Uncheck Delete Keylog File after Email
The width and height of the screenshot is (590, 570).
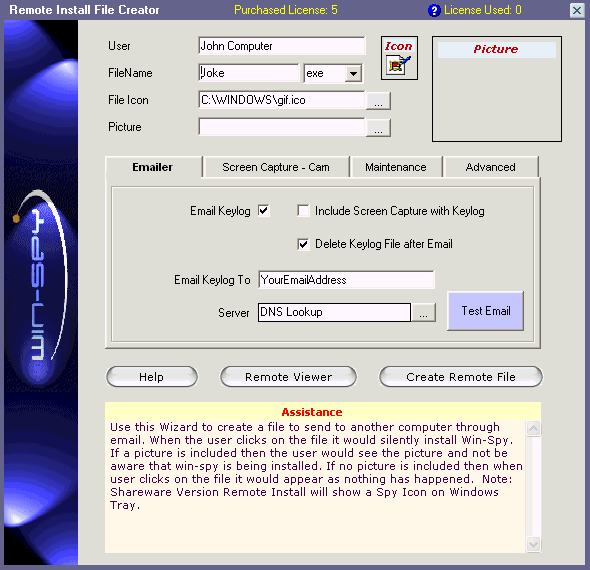pyautogui.click(x=303, y=244)
